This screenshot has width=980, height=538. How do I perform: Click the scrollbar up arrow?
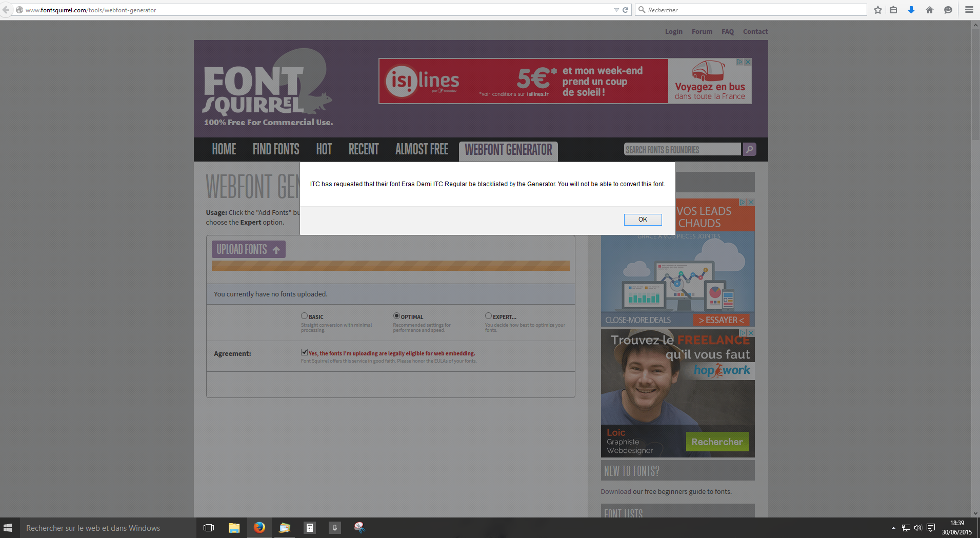pos(975,25)
